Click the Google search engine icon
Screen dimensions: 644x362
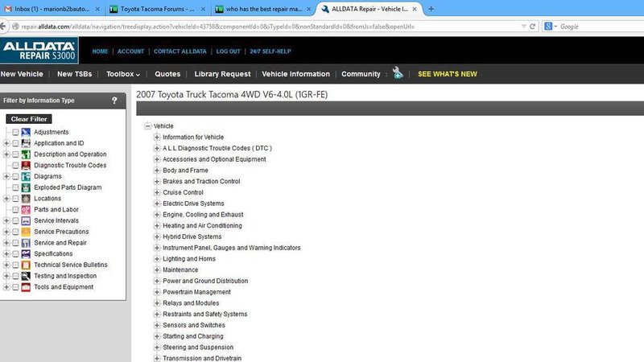pos(548,27)
